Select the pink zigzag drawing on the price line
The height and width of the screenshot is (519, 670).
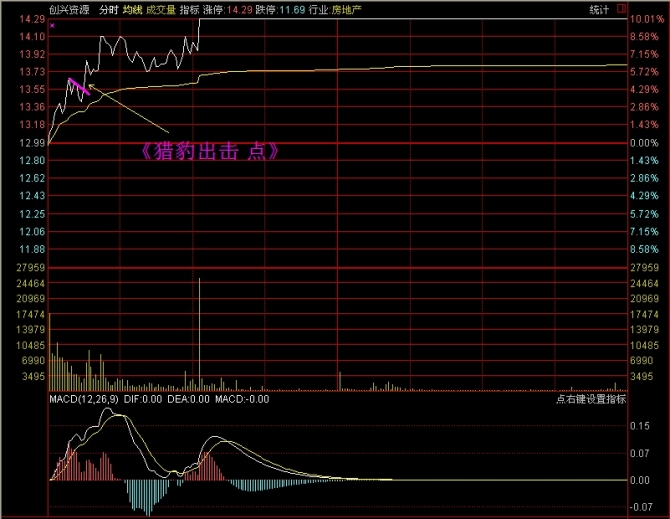coord(78,87)
